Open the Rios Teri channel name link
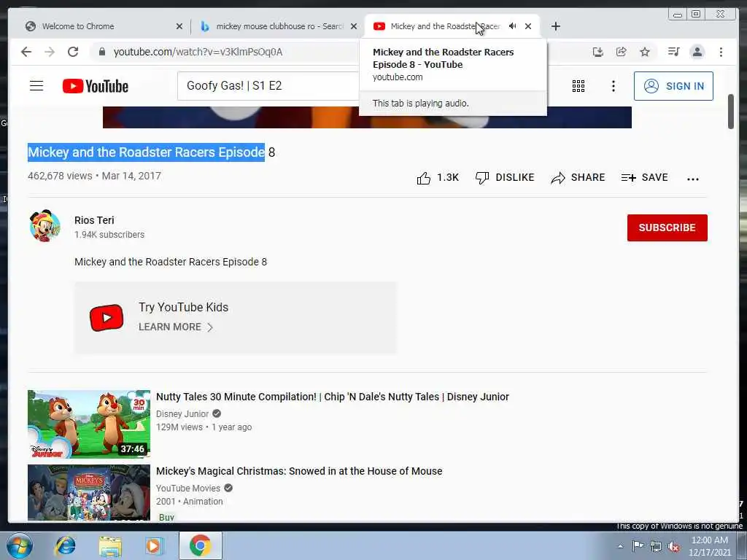 coord(94,220)
